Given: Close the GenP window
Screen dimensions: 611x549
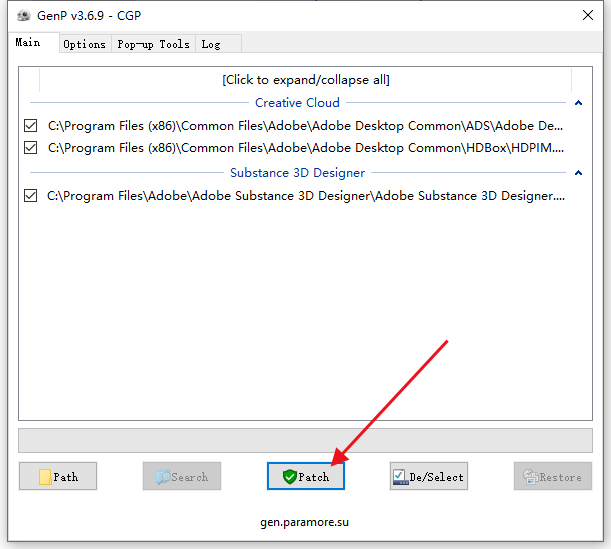Looking at the screenshot, I should click(588, 16).
